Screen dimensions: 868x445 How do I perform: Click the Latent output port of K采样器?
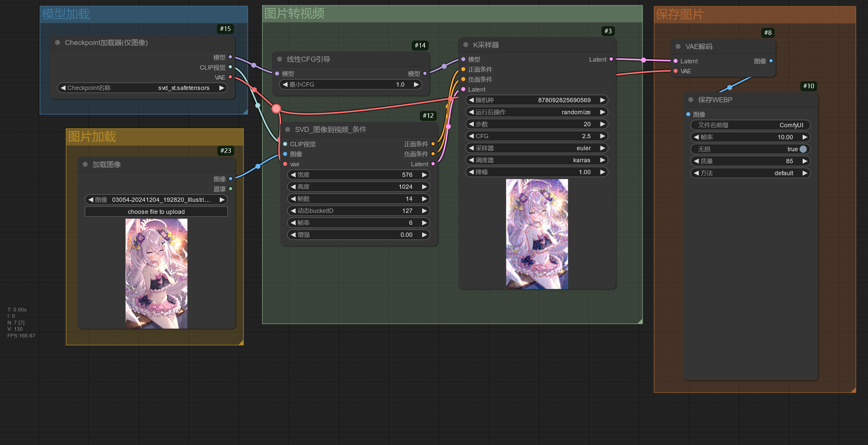click(611, 59)
